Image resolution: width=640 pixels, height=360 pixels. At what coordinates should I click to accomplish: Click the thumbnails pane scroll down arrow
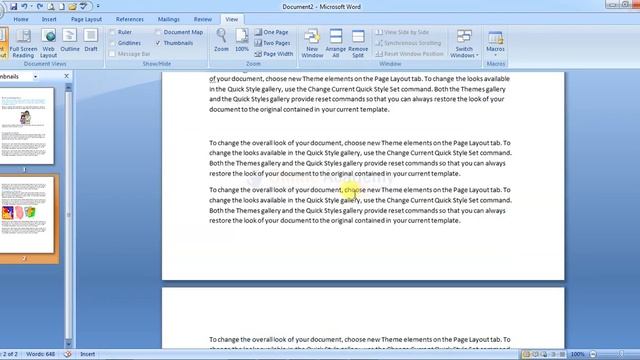[68, 344]
